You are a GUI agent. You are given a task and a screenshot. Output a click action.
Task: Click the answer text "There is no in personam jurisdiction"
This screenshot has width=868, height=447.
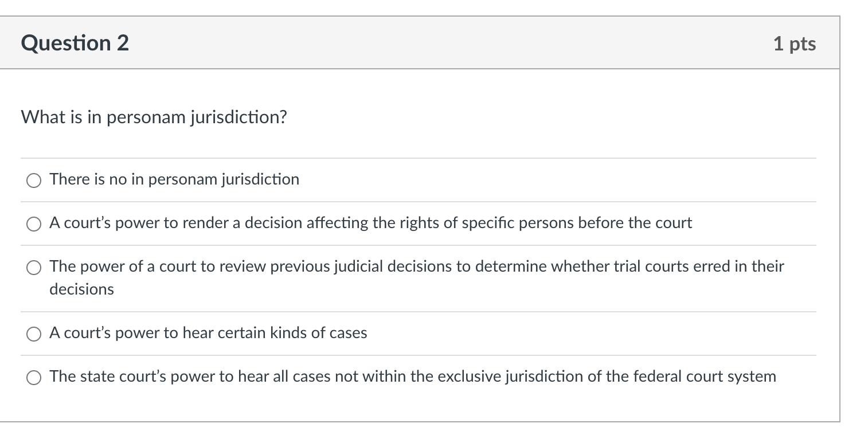(174, 179)
